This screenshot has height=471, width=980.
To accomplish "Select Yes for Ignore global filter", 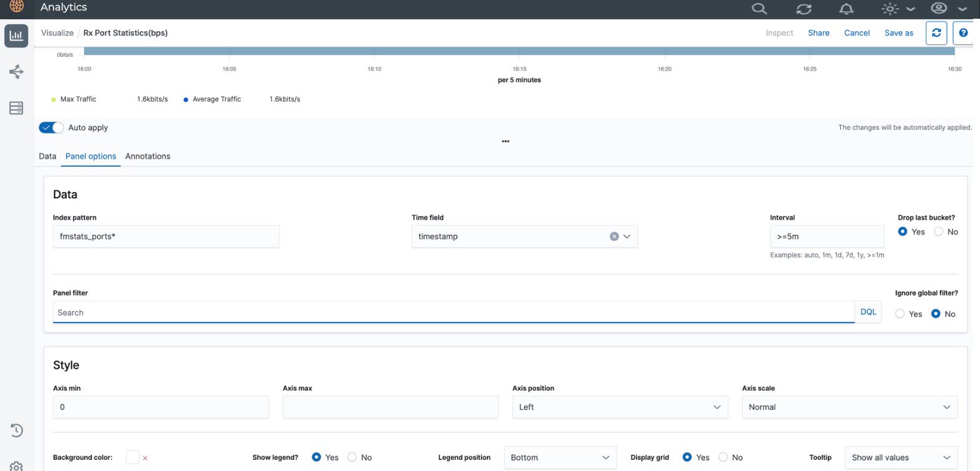I will coord(900,314).
